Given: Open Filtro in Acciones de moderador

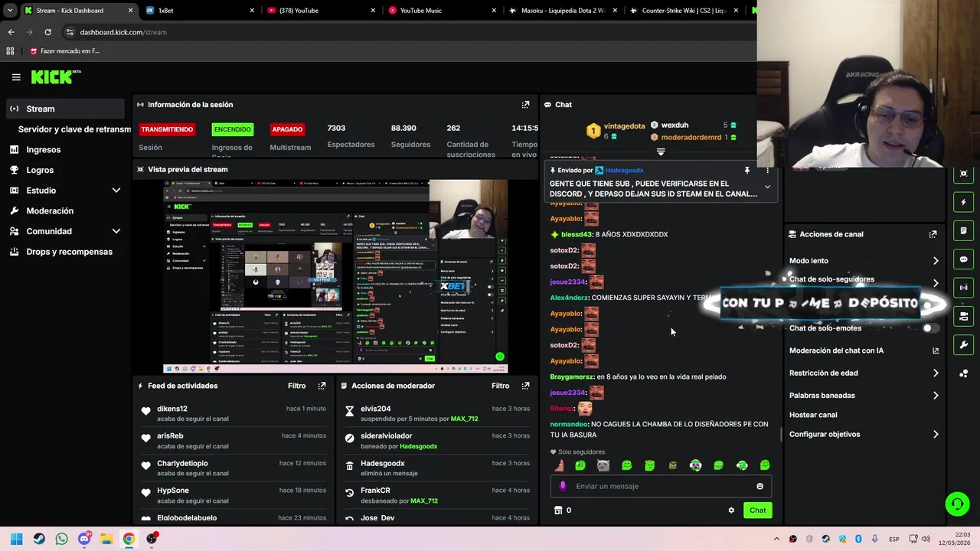Looking at the screenshot, I should tap(500, 386).
